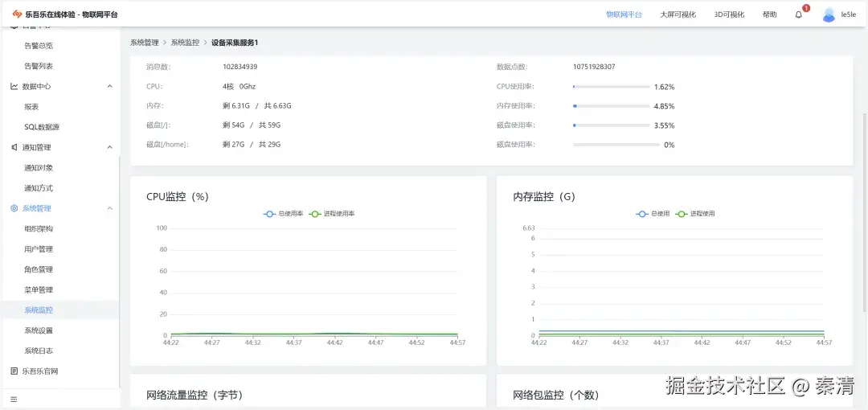868x410 pixels.
Task: Toggle 进程使用 legend in memory chart
Action: pos(695,213)
